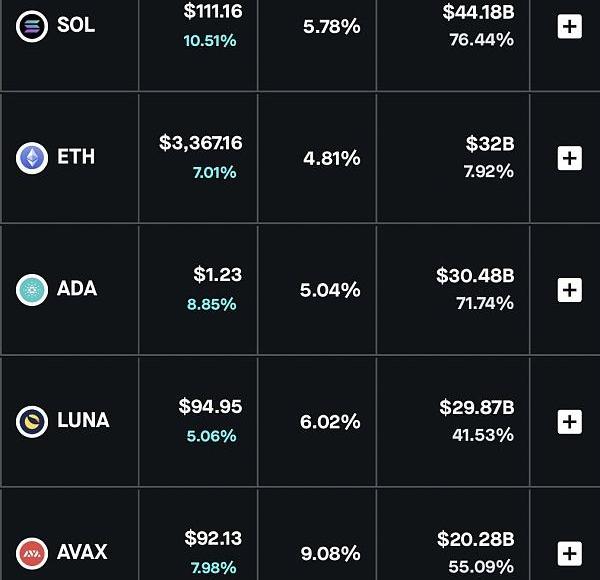Click LUNA price $94.95
Viewport: 600px width, 580px height.
[x=210, y=406]
